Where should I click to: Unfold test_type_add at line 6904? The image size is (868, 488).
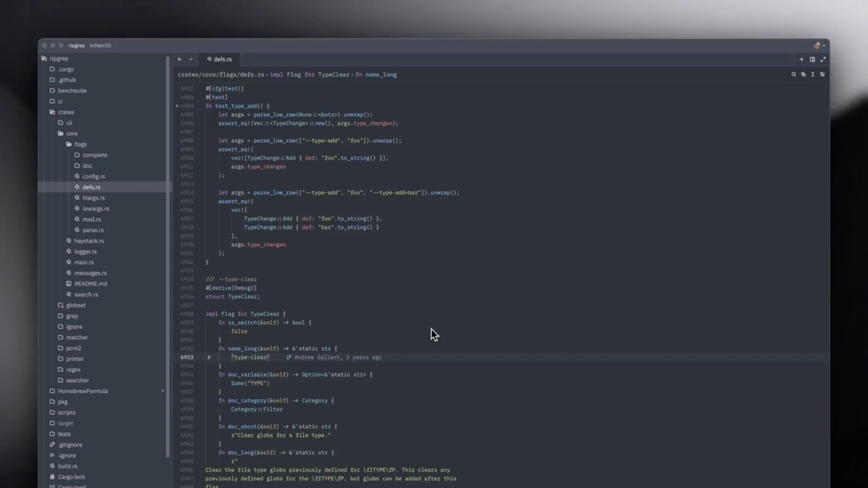click(x=177, y=106)
